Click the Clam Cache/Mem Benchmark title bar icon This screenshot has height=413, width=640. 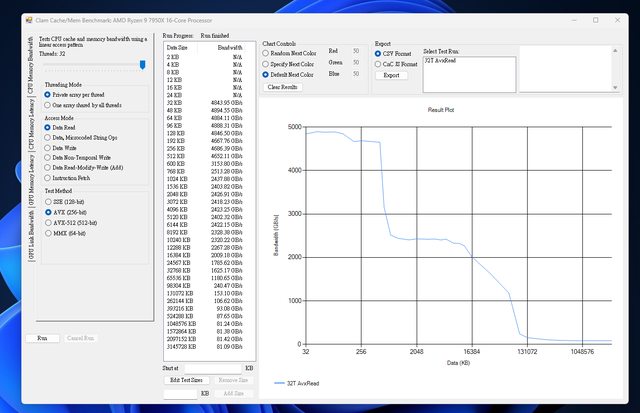pyautogui.click(x=29, y=19)
